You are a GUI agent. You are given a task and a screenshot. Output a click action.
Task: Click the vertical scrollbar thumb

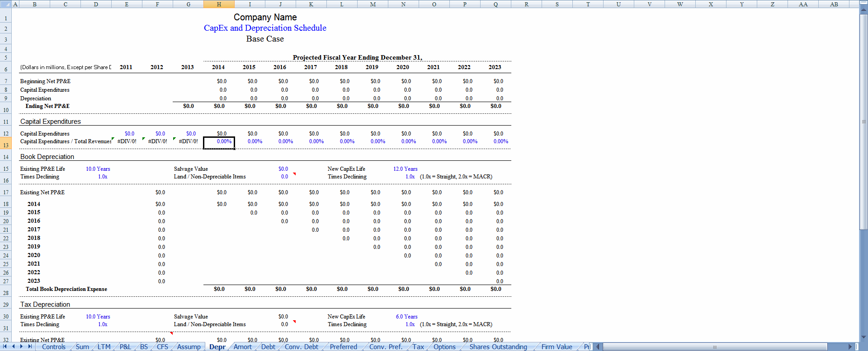863,122
